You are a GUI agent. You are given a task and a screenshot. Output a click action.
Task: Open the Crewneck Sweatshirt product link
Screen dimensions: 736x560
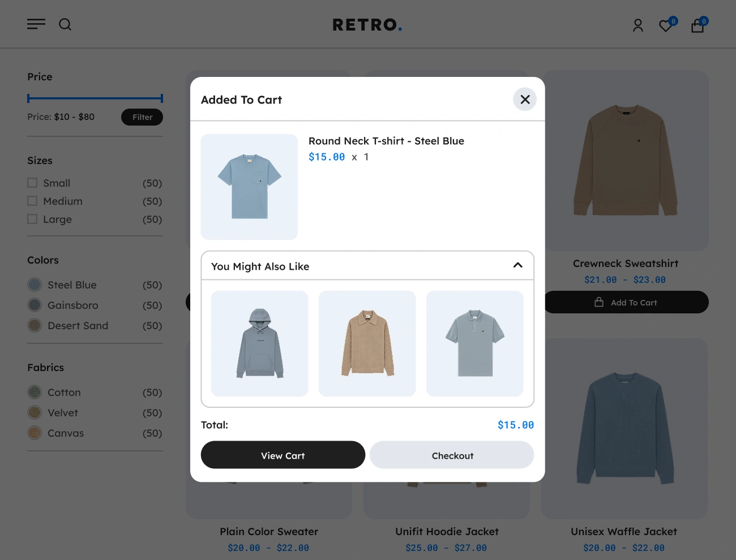click(x=626, y=263)
